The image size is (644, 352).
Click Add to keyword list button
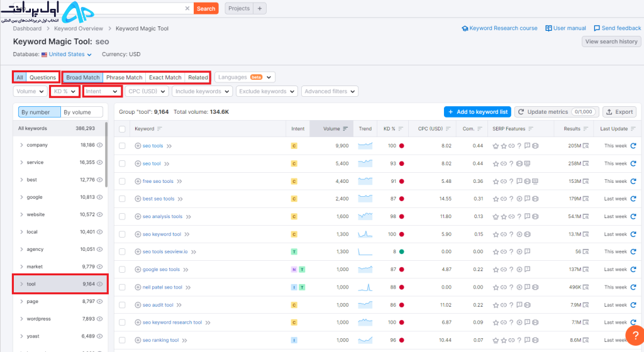(477, 112)
